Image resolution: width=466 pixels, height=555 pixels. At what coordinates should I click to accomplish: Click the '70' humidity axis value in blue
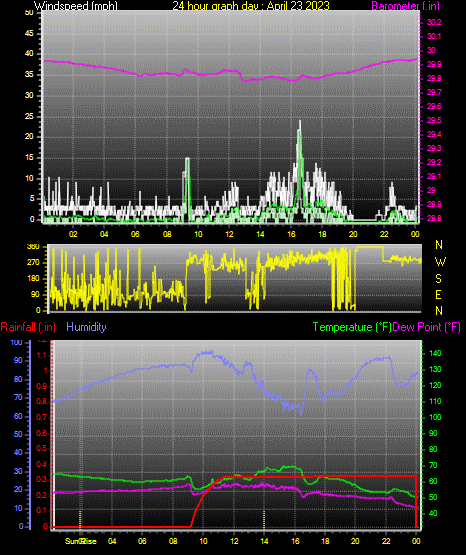click(x=18, y=397)
